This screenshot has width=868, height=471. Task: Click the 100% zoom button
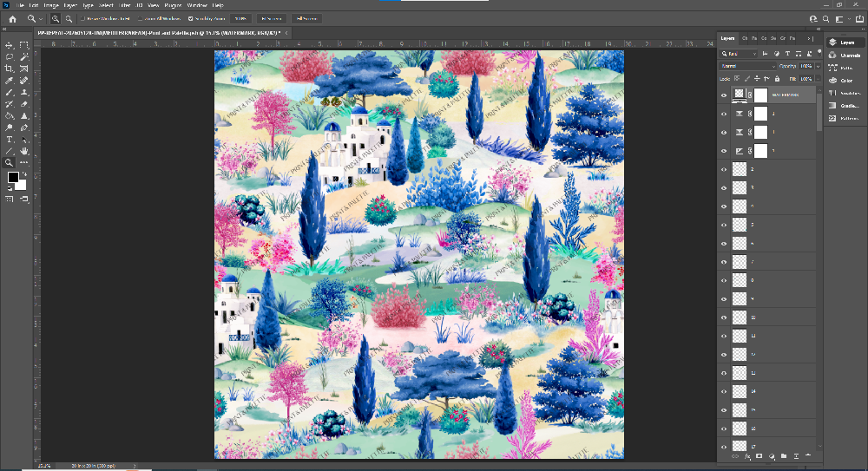coord(240,19)
